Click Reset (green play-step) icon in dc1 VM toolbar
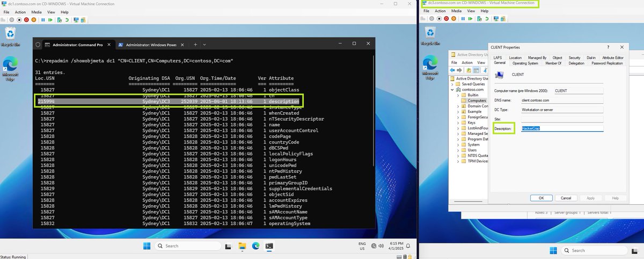Image resolution: width=644 pixels, height=259 pixels. coord(50,20)
